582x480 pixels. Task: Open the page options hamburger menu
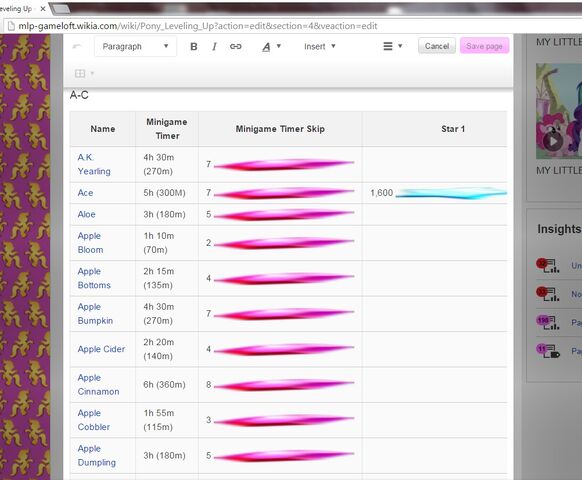392,46
